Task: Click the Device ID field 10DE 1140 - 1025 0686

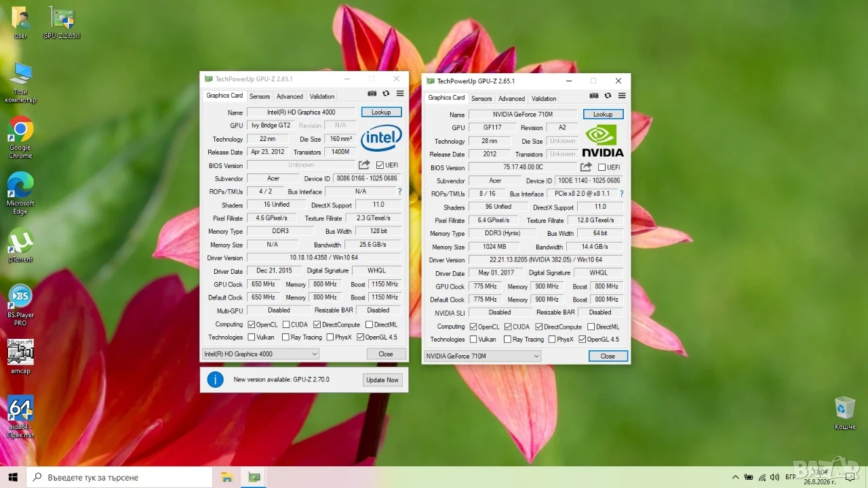Action: tap(590, 181)
